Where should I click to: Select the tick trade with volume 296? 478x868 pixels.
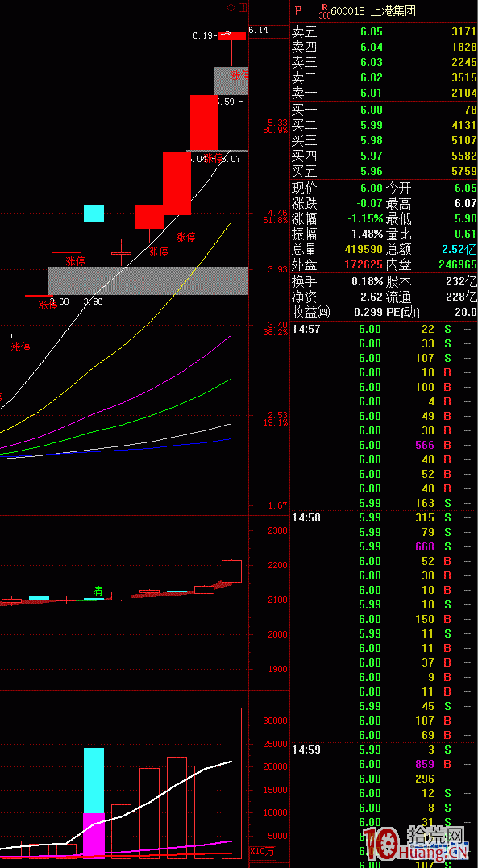point(384,779)
